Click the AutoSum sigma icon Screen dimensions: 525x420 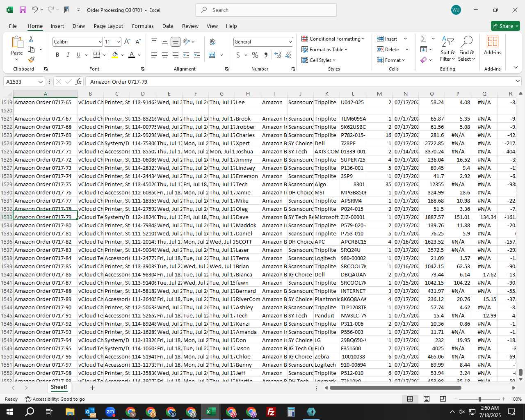[x=424, y=39]
